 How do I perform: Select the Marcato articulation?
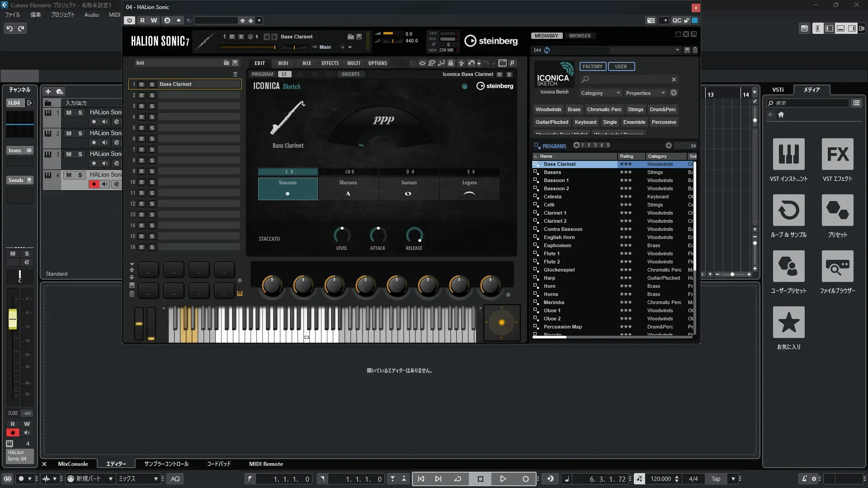(x=348, y=188)
